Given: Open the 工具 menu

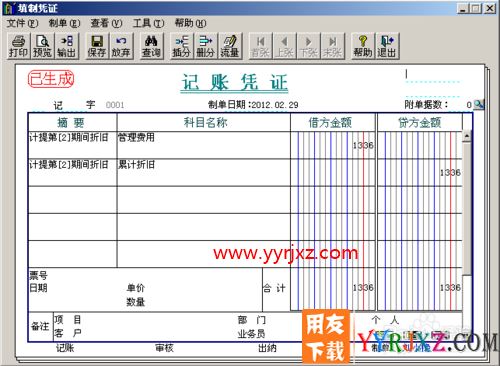Looking at the screenshot, I should (148, 23).
